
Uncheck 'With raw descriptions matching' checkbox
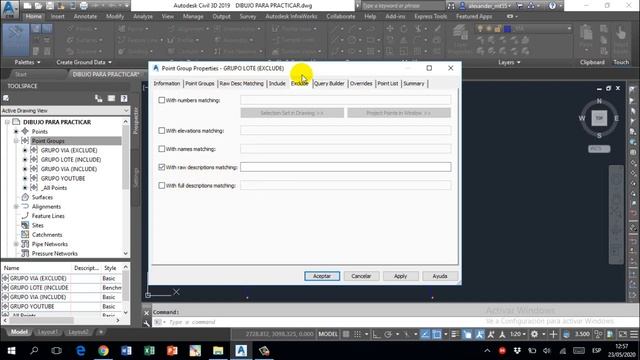click(x=162, y=167)
